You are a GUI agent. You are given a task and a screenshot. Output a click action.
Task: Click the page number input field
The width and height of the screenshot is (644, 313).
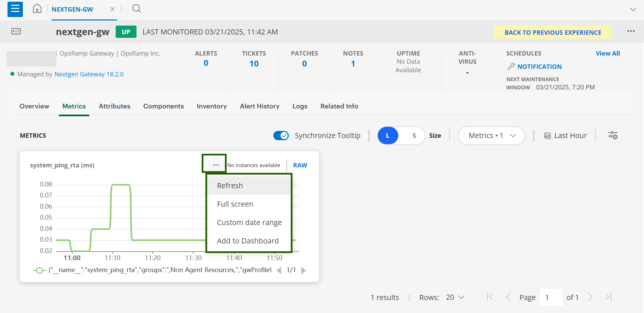[x=551, y=297]
